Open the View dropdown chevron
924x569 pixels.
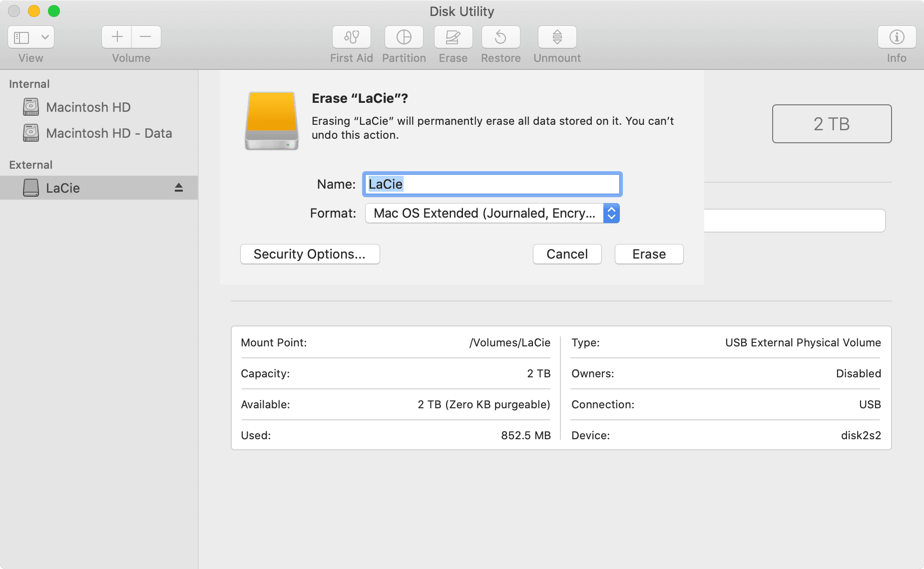(x=45, y=37)
